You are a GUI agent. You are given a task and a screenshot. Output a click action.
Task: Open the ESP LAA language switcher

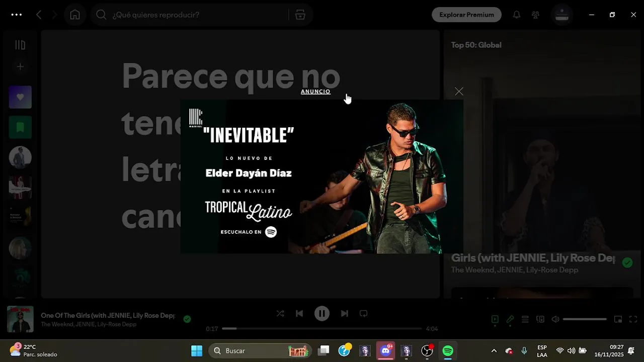pyautogui.click(x=542, y=351)
